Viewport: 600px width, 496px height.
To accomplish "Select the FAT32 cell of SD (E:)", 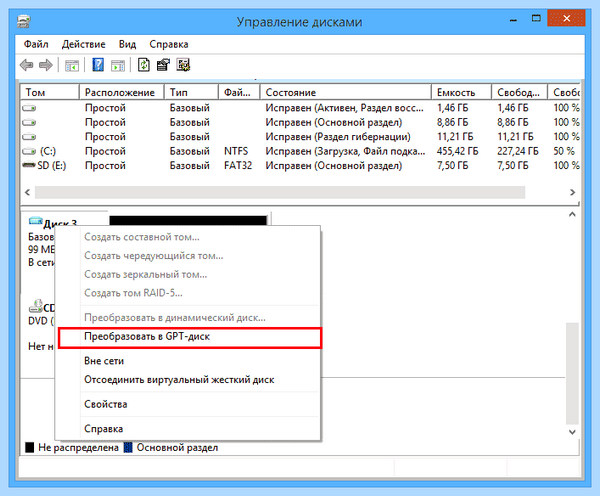I will [238, 165].
